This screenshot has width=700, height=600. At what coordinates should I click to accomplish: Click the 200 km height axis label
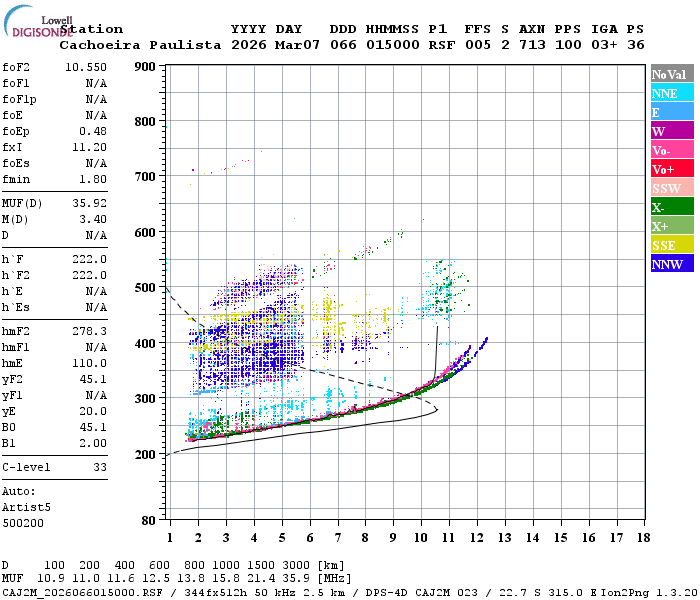145,454
